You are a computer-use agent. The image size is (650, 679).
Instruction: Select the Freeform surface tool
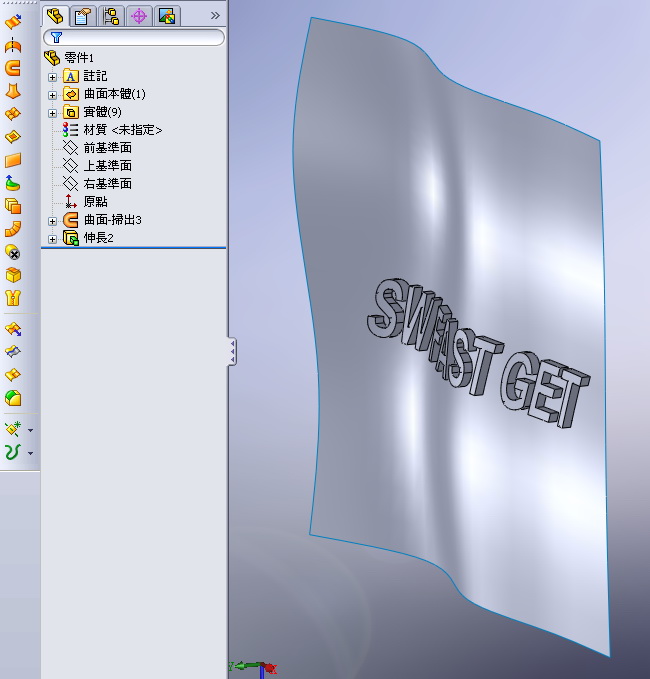pos(13,183)
